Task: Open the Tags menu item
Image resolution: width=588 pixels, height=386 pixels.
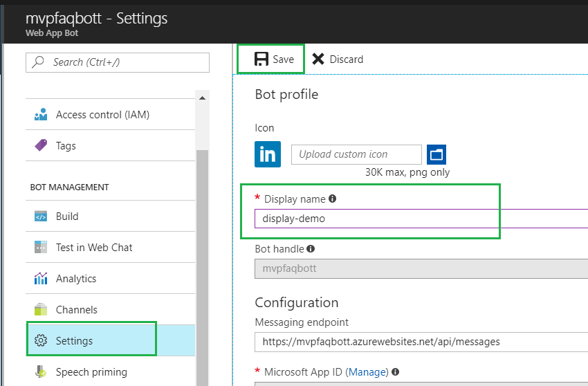Action: tap(66, 146)
